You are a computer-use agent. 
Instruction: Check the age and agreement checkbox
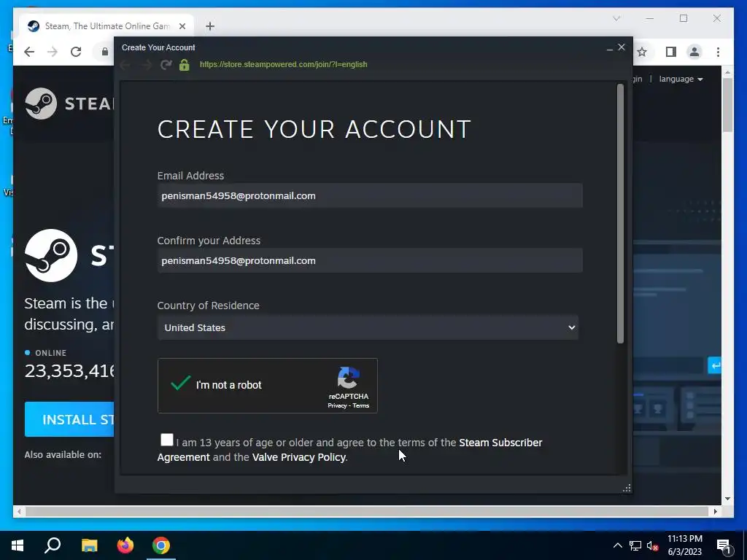(167, 440)
